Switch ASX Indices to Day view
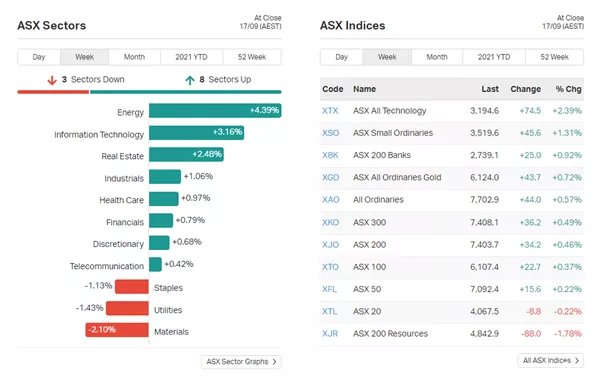The height and width of the screenshot is (384, 602). coord(341,57)
